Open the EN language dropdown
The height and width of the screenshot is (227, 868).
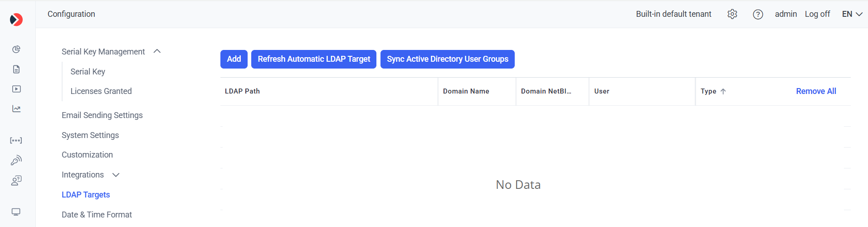852,14
